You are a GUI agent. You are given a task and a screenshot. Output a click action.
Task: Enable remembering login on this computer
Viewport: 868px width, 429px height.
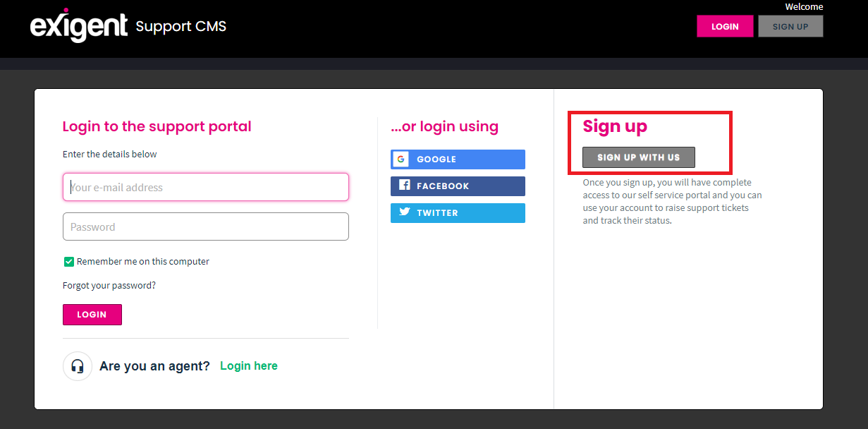[68, 261]
